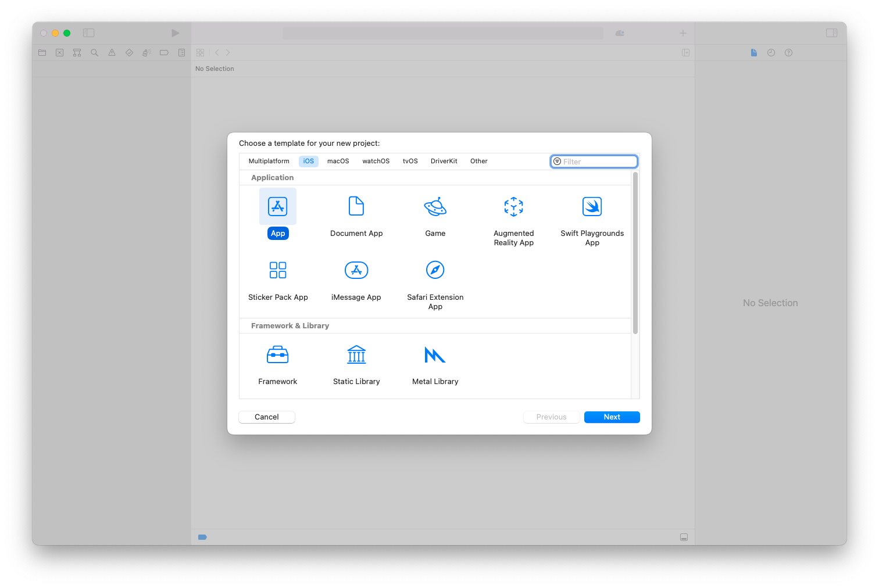Viewport: 879px width, 588px height.
Task: Show the issue navigator warning icon
Action: point(112,52)
